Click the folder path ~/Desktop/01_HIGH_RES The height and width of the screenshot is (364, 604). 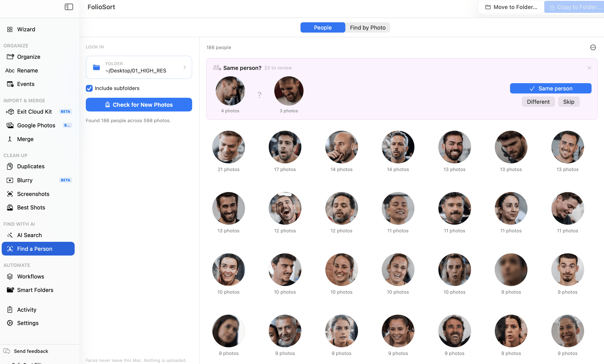coord(136,71)
